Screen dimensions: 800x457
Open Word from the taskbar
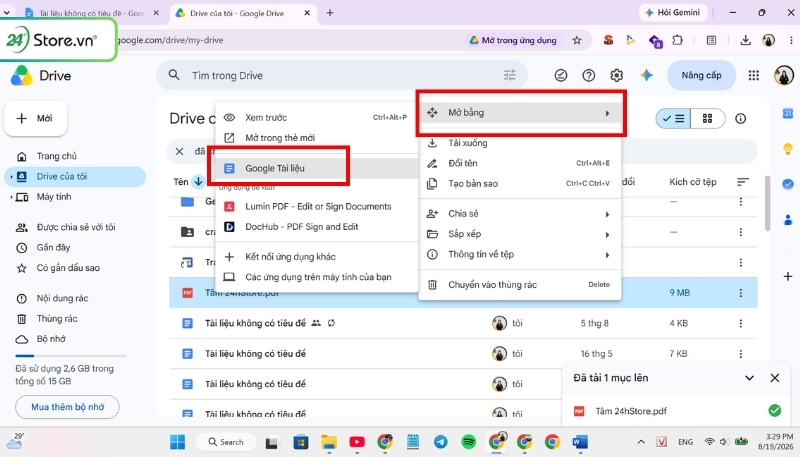point(580,442)
